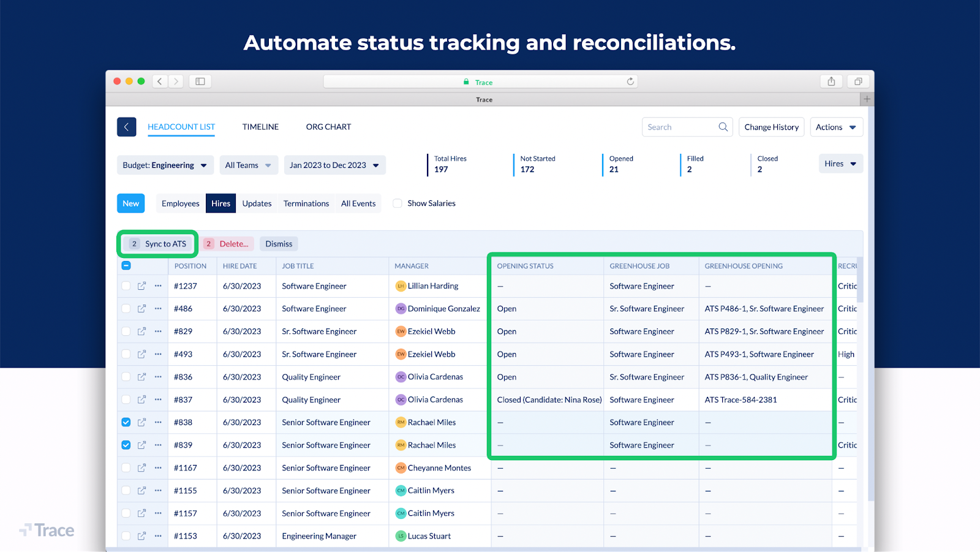Open external link icon for position #838
The image size is (980, 552).
tap(141, 422)
